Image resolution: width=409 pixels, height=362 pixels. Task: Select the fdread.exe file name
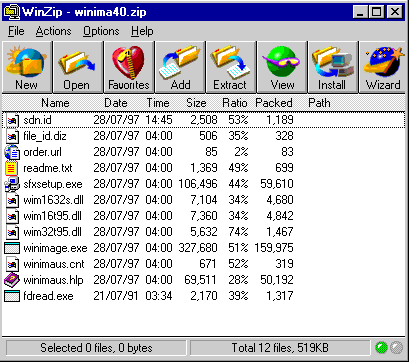click(48, 296)
